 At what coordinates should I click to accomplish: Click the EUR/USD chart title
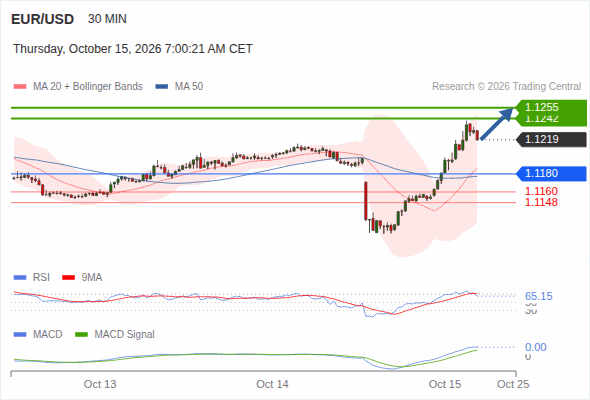[x=43, y=19]
